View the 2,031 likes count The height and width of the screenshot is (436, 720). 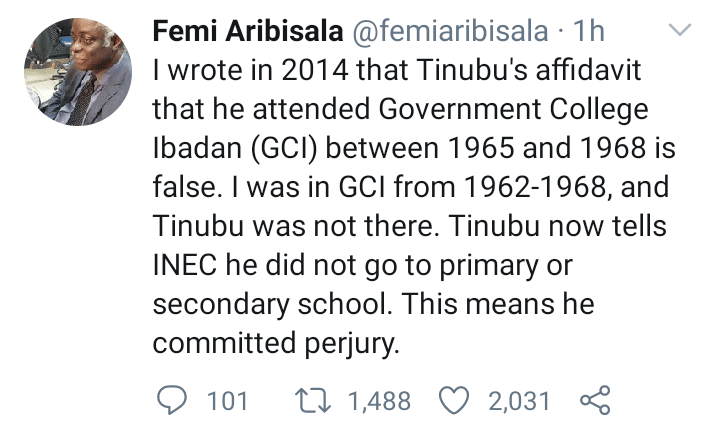tap(519, 401)
